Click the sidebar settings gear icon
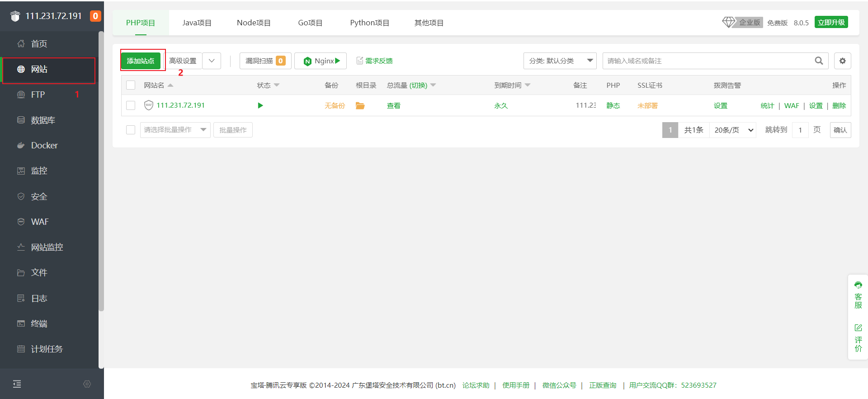 coord(87,384)
